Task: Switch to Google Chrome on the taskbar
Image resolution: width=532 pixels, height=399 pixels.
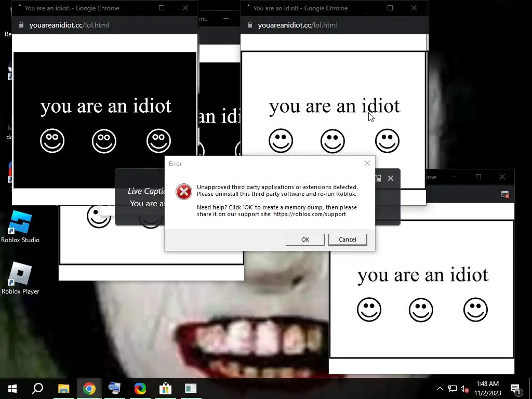Action: pyautogui.click(x=89, y=389)
